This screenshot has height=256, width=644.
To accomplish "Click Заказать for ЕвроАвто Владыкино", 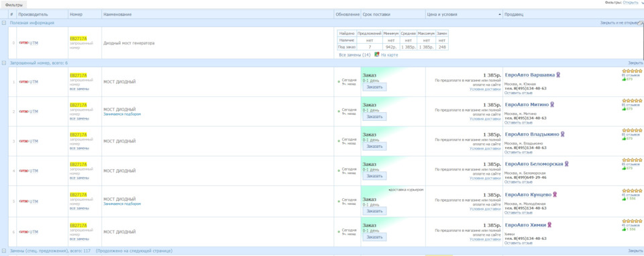I will point(374,146).
